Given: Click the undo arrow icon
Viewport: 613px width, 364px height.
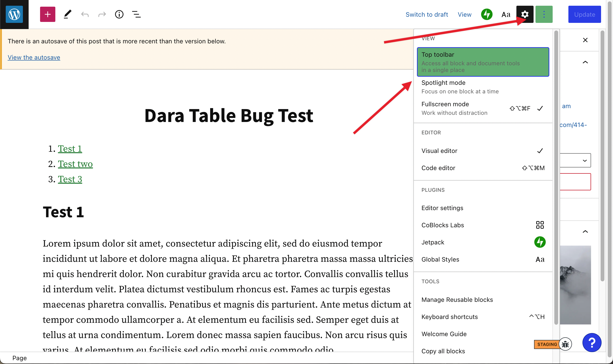Looking at the screenshot, I should (x=85, y=14).
